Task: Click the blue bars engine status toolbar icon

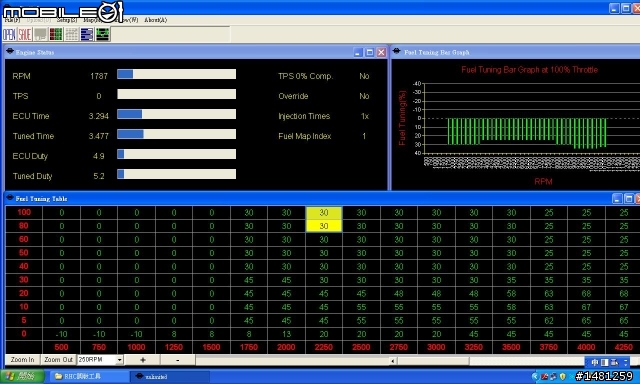Action: point(87,34)
